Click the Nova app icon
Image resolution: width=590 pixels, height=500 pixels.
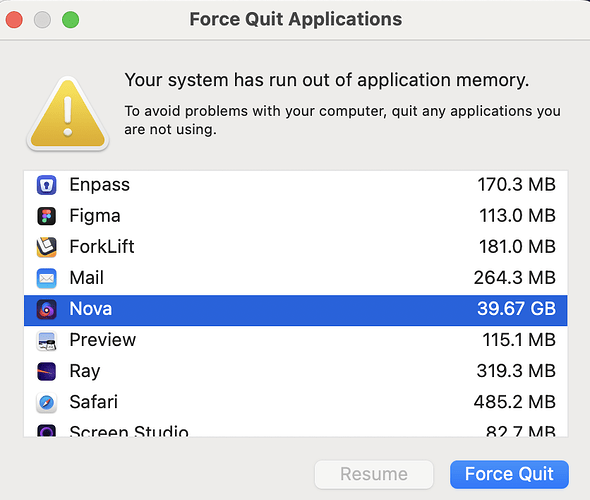[46, 310]
